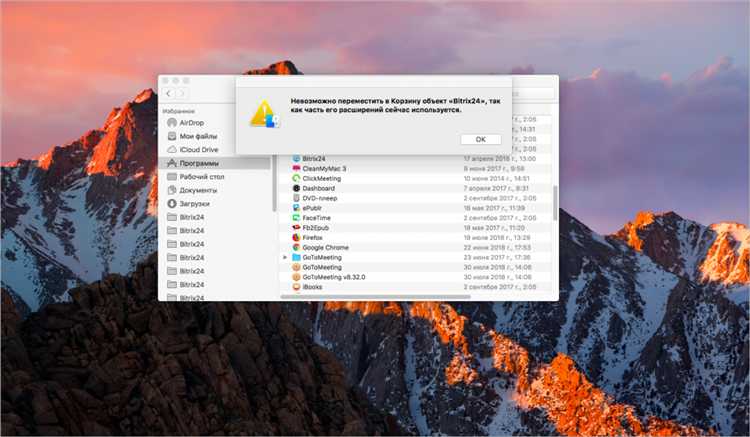Select the DVD-плеер app icon
Screen dimensions: 750x437
click(x=296, y=198)
